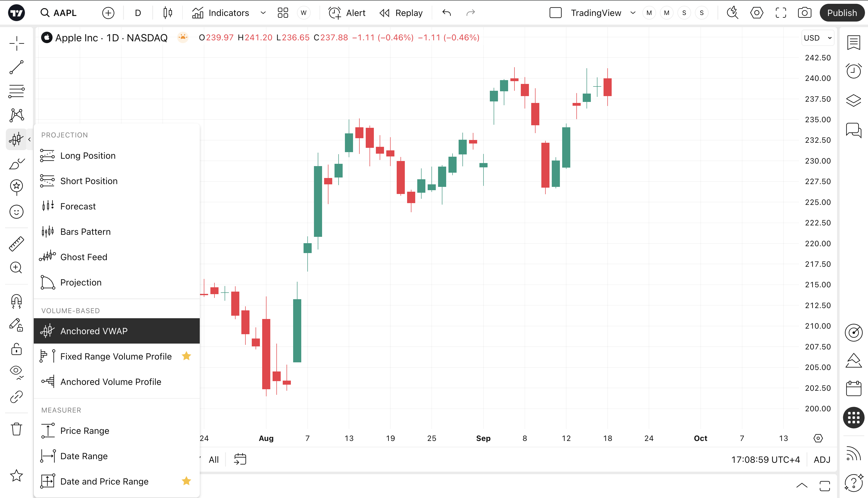Select the Brush drawing tool
This screenshot has height=498, width=868.
pyautogui.click(x=16, y=164)
